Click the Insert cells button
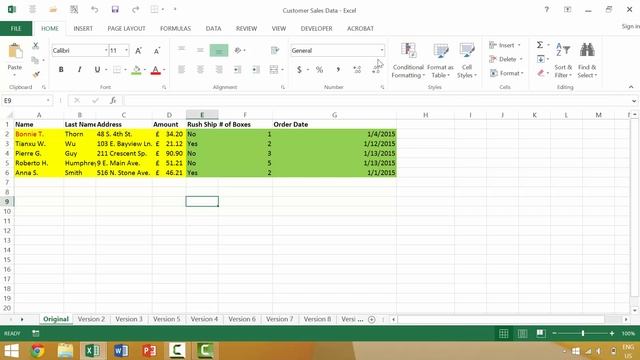Screen dimensions: 640x360 pyautogui.click(x=505, y=45)
